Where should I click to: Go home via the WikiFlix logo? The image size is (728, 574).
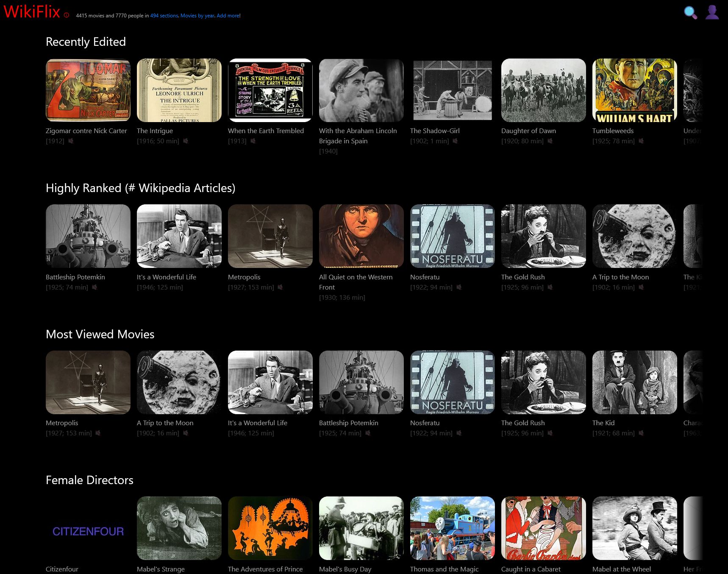[x=32, y=12]
